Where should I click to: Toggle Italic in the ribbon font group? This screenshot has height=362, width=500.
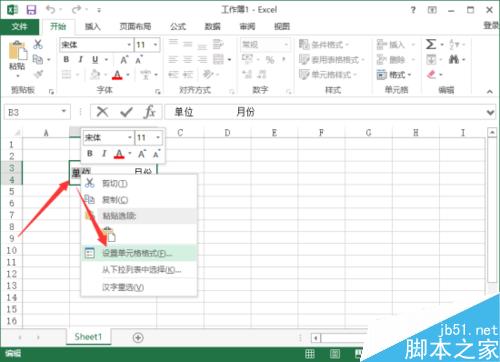80,60
